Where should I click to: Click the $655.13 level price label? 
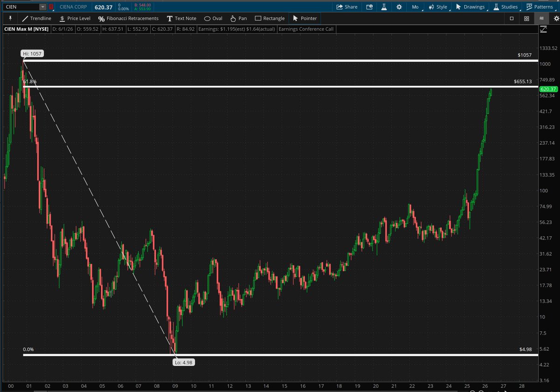[x=523, y=82]
